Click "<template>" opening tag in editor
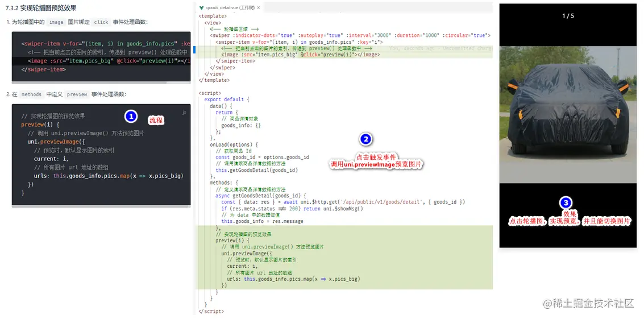Screen dimensions: 644x319 213,16
